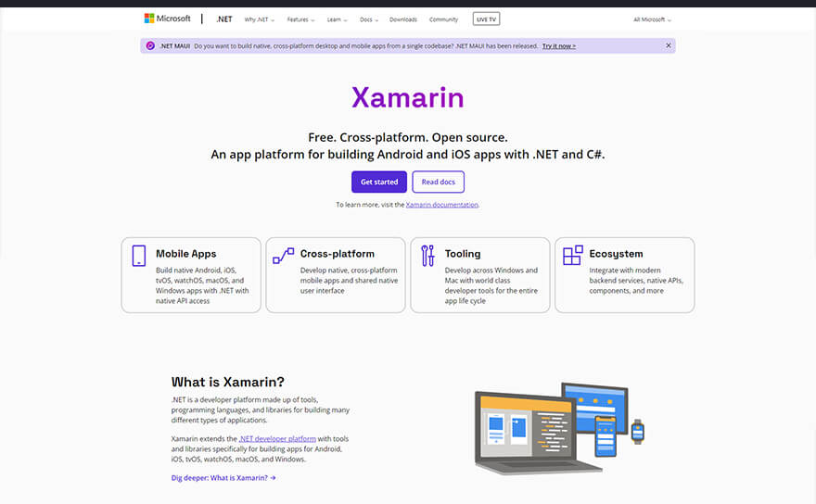
Task: Click the Microsoft logo in header
Action: pos(167,19)
